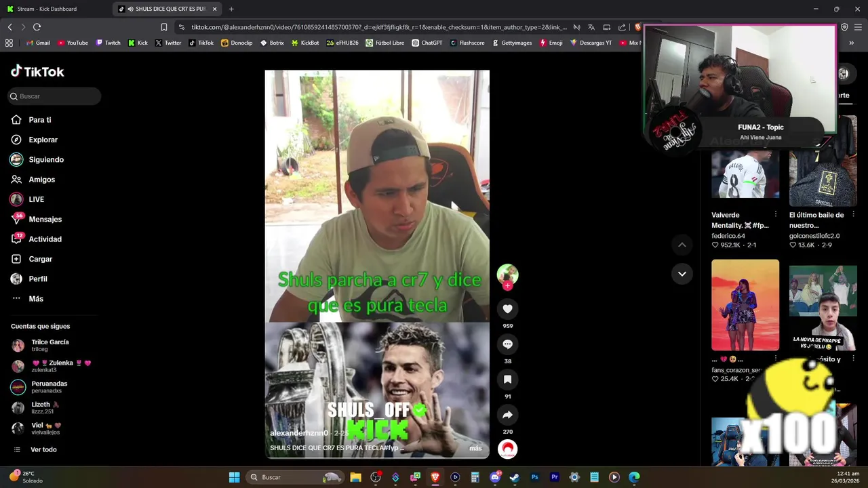Viewport: 868px width, 488px height.
Task: Open Peruanadas followed account
Action: pyautogui.click(x=49, y=387)
